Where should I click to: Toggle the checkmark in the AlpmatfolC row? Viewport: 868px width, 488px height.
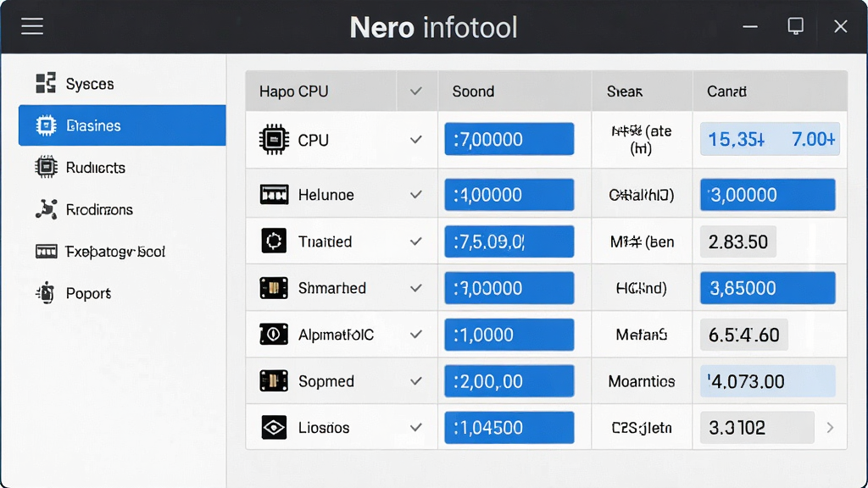click(x=415, y=334)
